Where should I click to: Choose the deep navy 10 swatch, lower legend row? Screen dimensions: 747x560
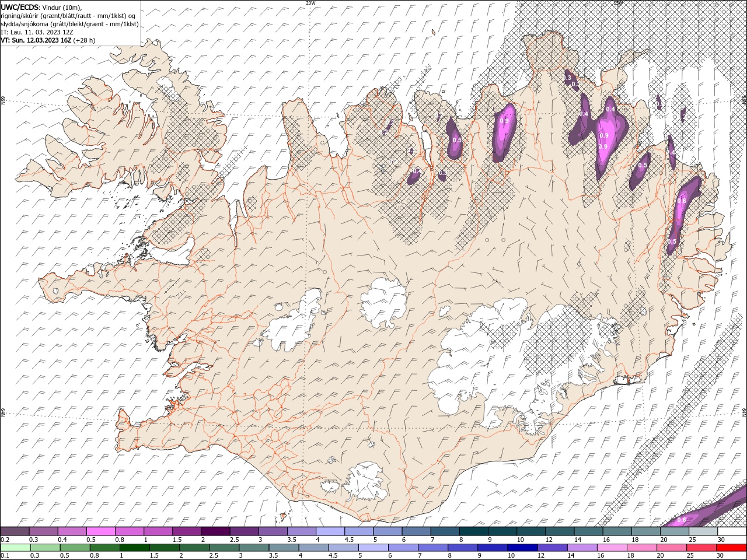pos(523,547)
